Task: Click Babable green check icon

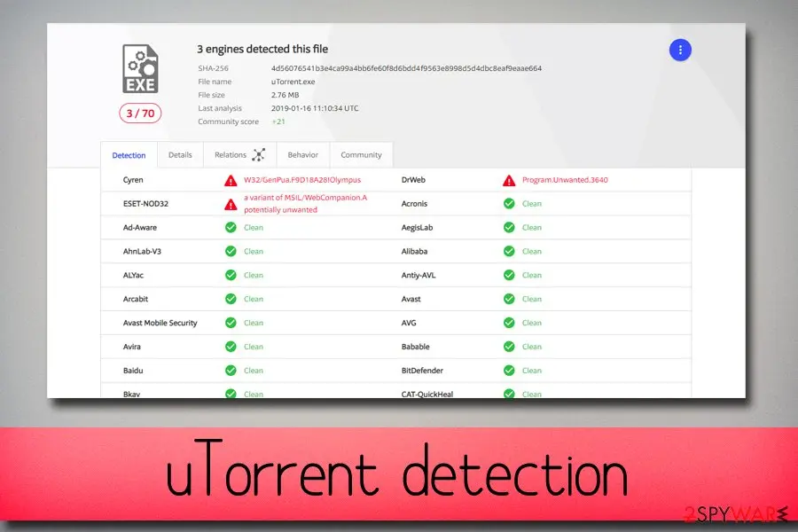Action: (509, 347)
